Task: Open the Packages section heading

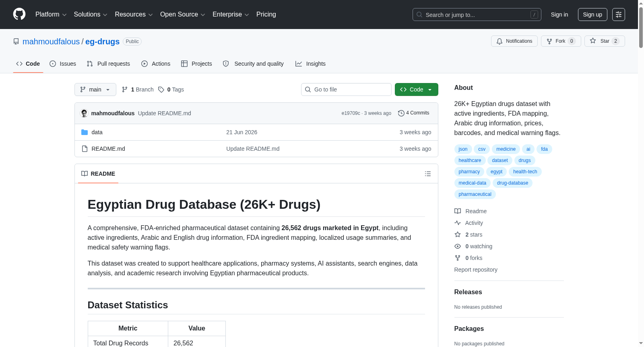Action: coord(469,328)
